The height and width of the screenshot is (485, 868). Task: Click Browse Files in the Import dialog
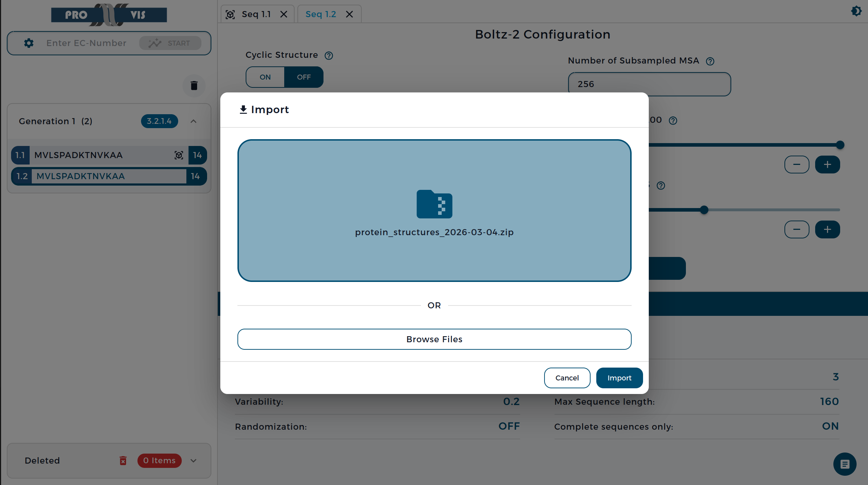(434, 339)
